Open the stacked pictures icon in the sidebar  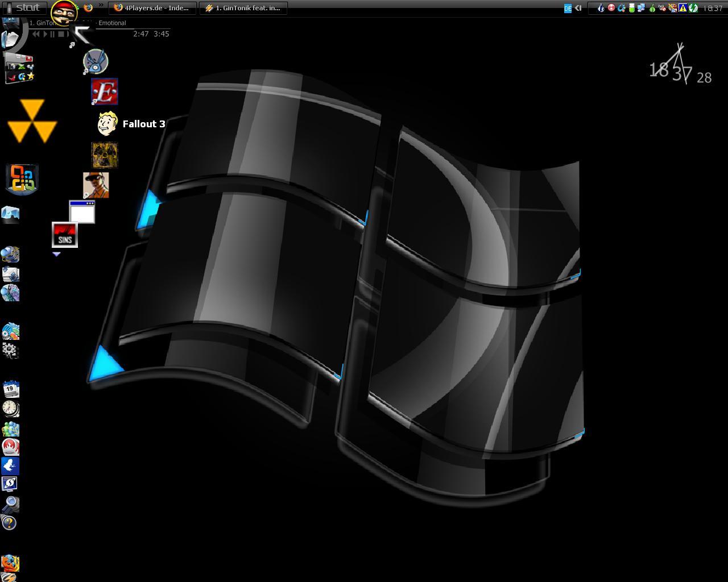(10, 275)
